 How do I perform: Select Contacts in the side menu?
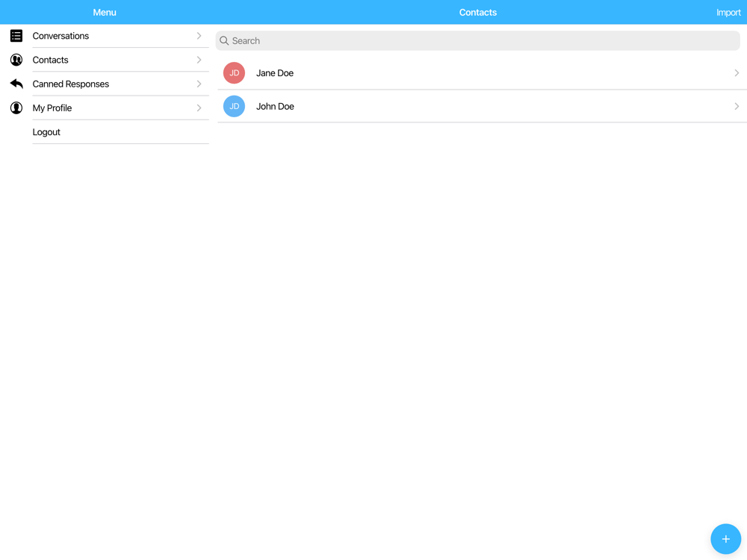[x=50, y=60]
